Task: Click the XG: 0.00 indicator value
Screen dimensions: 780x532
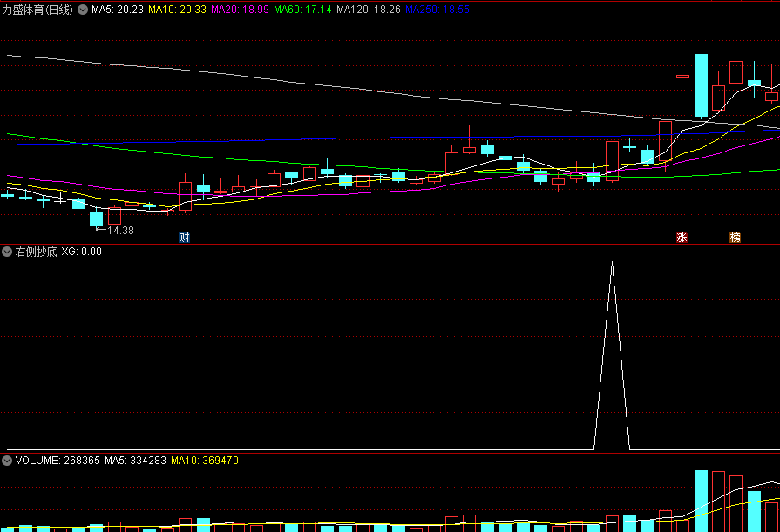Action: [82, 252]
